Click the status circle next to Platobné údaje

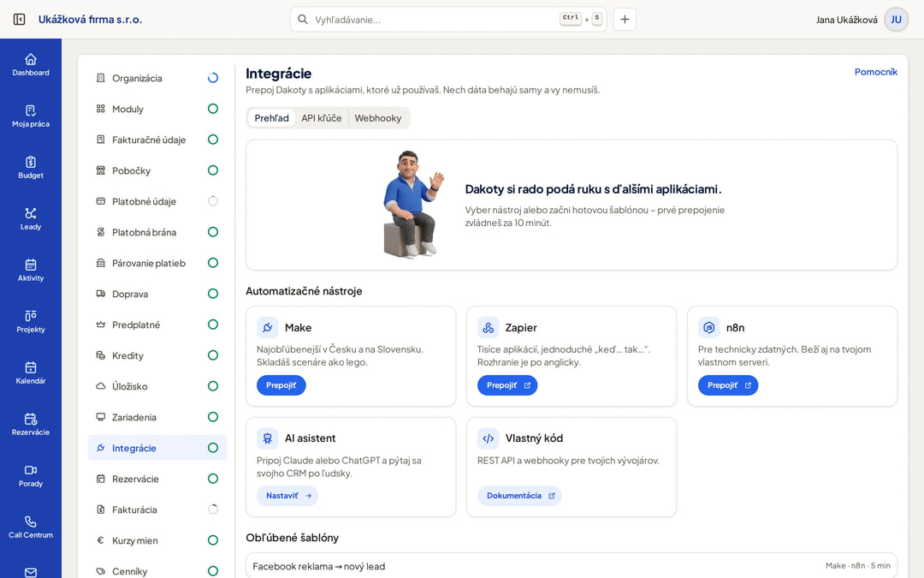[213, 201]
